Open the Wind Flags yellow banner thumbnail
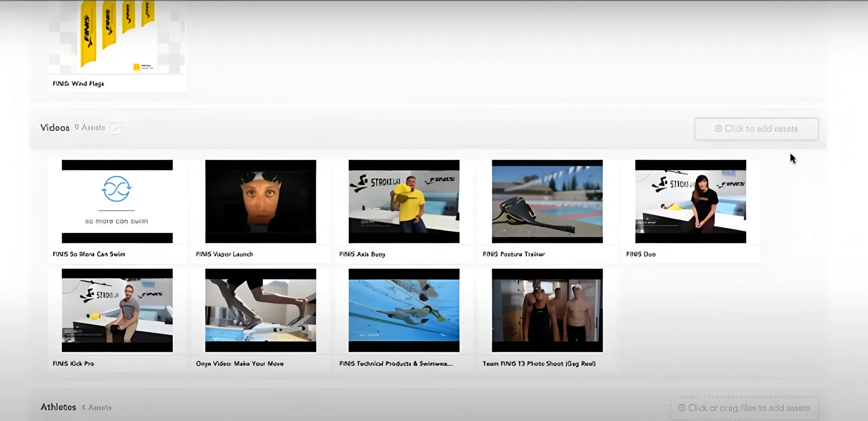868x421 pixels. [x=117, y=37]
